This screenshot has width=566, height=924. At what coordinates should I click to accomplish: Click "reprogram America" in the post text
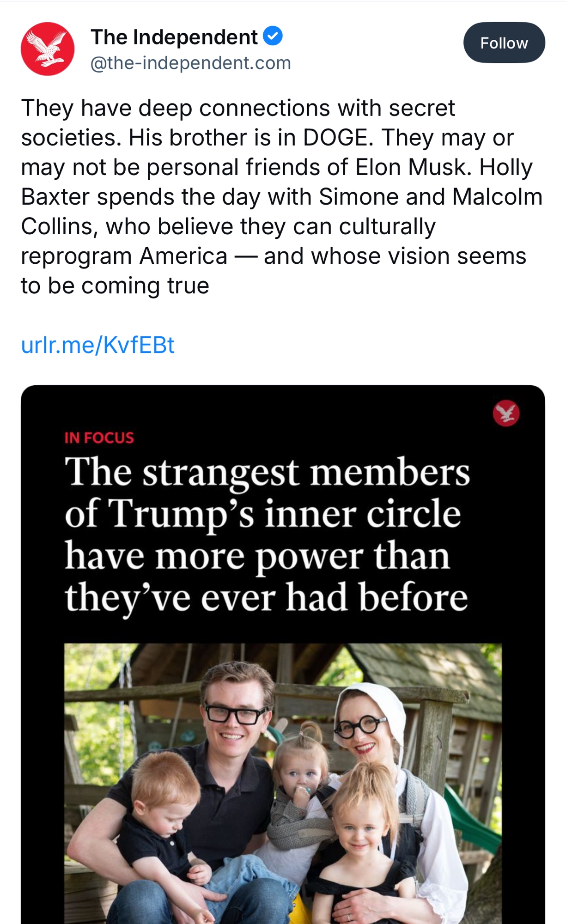(124, 256)
